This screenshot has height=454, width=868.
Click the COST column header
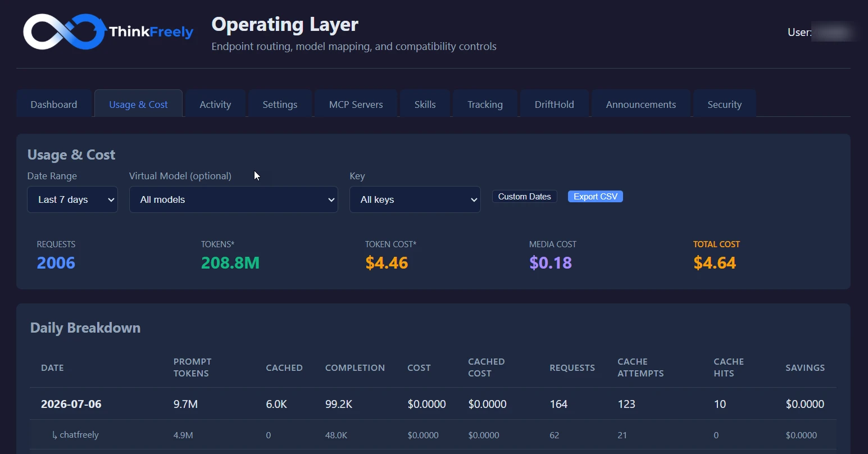(x=419, y=367)
